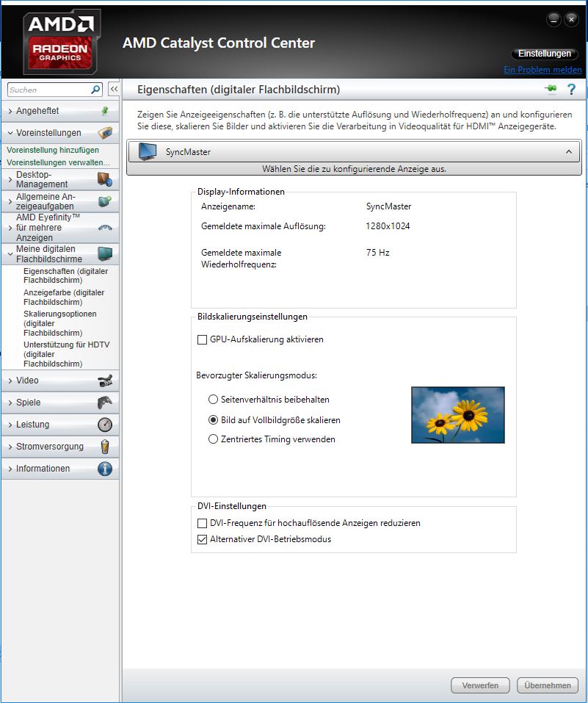Click the Leistung gauge icon

[105, 425]
